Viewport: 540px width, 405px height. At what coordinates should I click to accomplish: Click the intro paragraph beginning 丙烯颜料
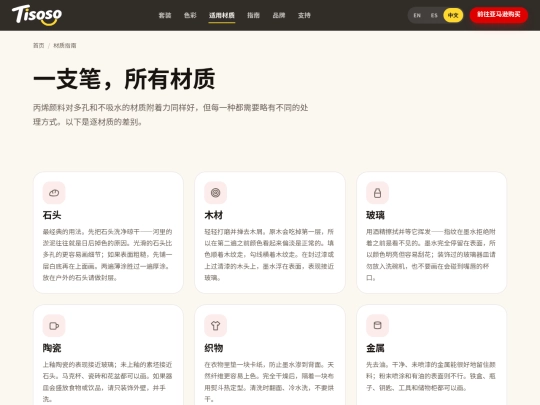tap(170, 115)
